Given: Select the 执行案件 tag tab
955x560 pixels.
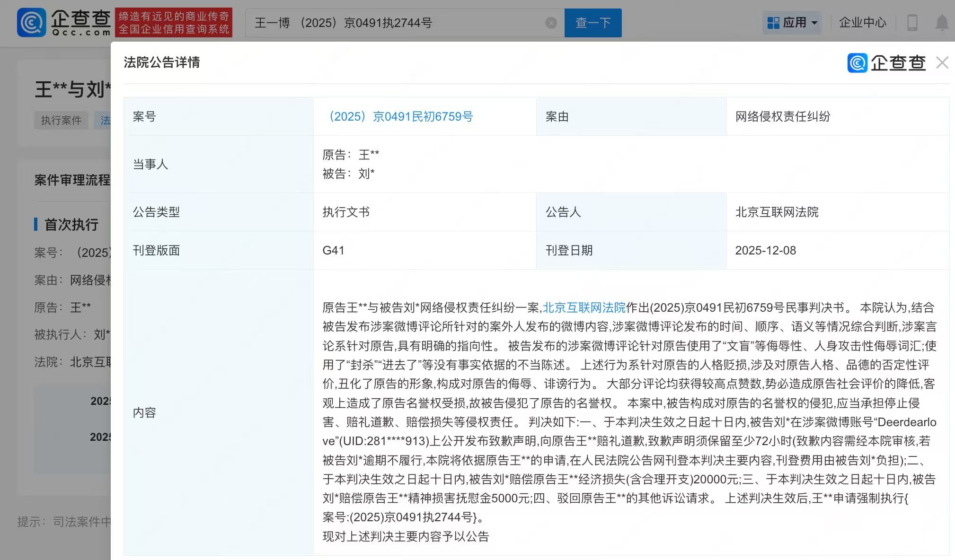Looking at the screenshot, I should coord(61,121).
